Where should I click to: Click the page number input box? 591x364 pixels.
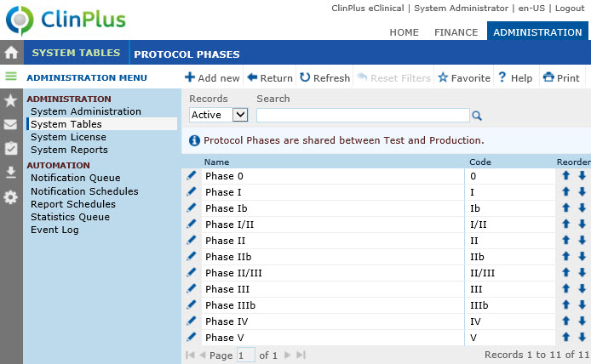click(245, 355)
